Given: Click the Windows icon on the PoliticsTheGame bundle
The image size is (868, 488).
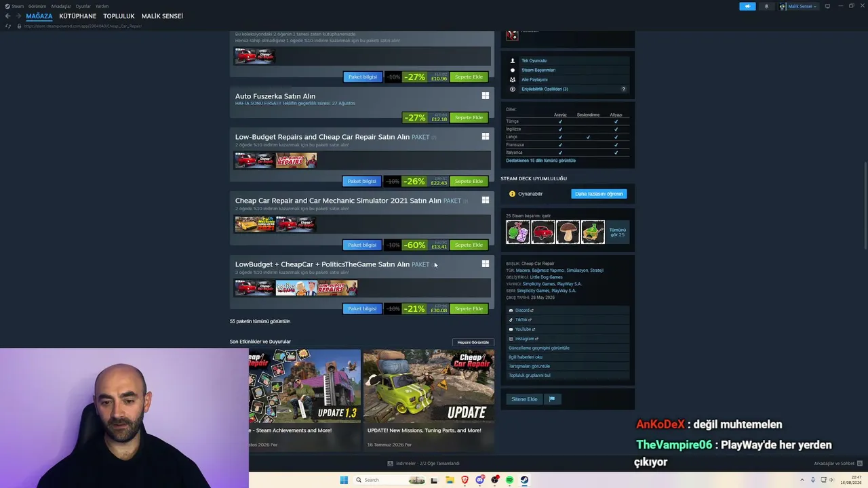Looking at the screenshot, I should [486, 264].
